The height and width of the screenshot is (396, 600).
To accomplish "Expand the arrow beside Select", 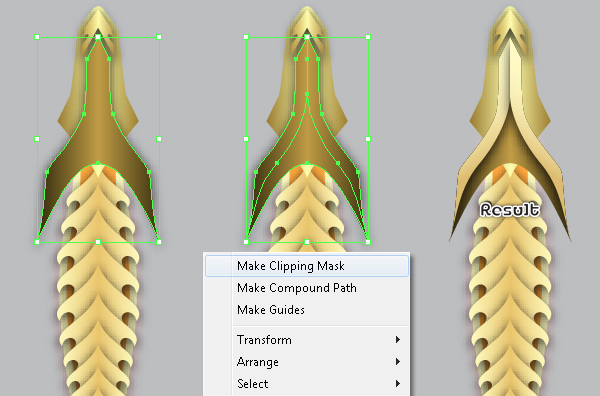I will click(x=398, y=383).
